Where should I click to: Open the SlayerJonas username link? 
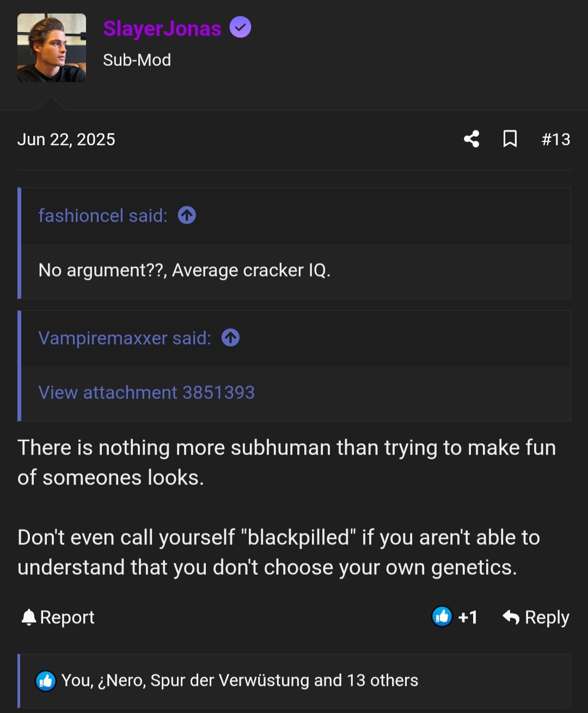point(162,28)
